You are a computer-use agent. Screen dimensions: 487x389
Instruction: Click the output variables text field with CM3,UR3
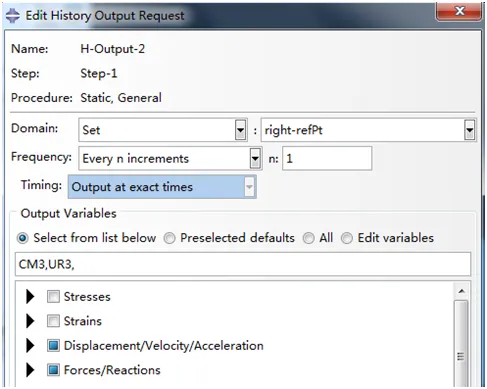[x=243, y=264]
